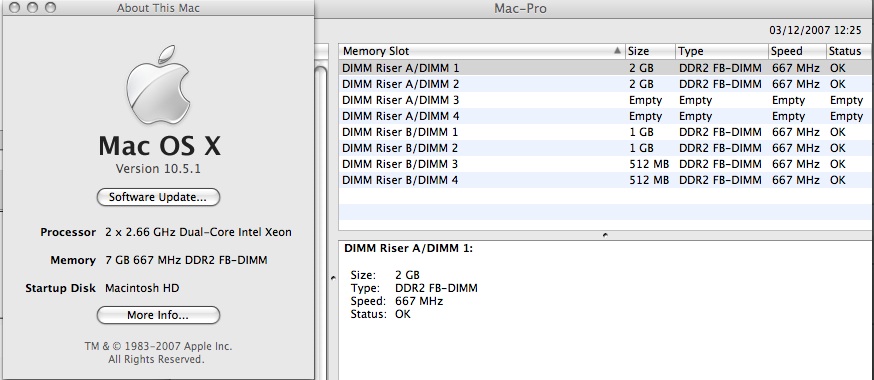Select the DIMM Riser A/DIMM 1 row
The height and width of the screenshot is (380, 874).
click(606, 68)
